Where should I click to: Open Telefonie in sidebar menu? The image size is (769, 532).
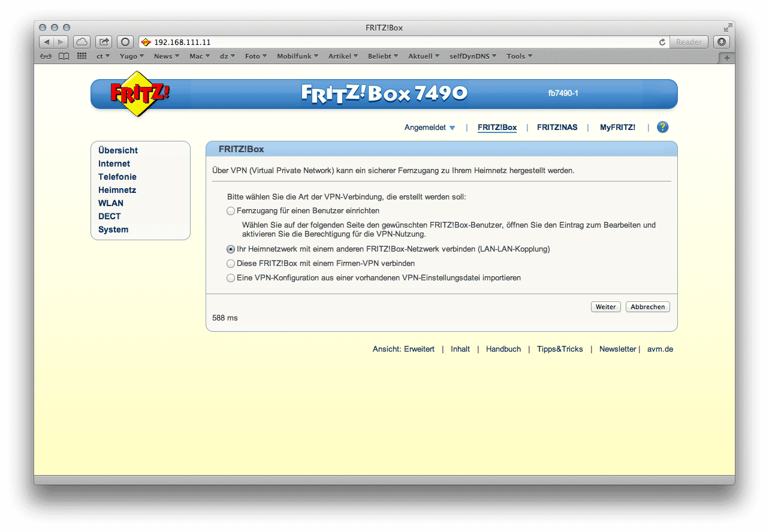pyautogui.click(x=117, y=177)
